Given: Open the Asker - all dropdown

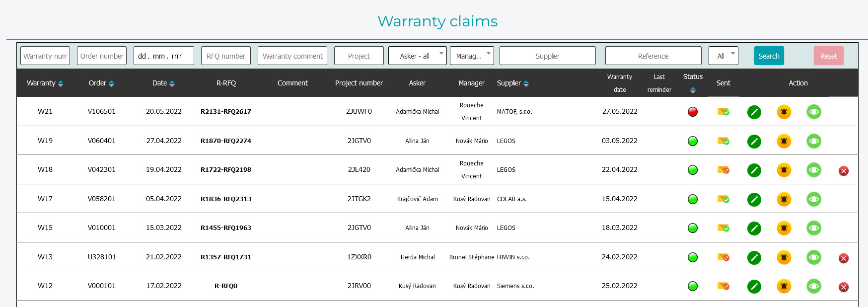Looking at the screenshot, I should 417,56.
